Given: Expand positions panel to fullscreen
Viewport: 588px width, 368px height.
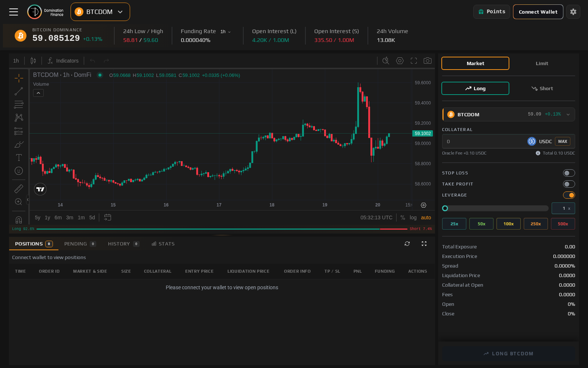Looking at the screenshot, I should coord(424,244).
